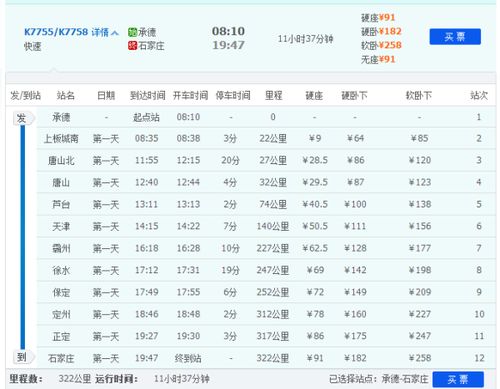The width and height of the screenshot is (500, 389).
Task: Select station 石家庄 in the last row
Action: [x=61, y=358]
